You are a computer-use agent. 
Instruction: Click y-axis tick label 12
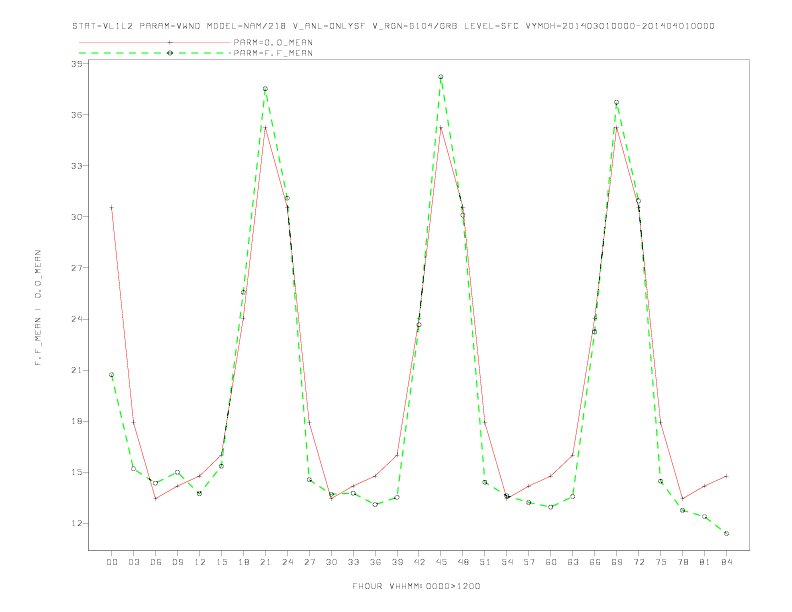77,523
